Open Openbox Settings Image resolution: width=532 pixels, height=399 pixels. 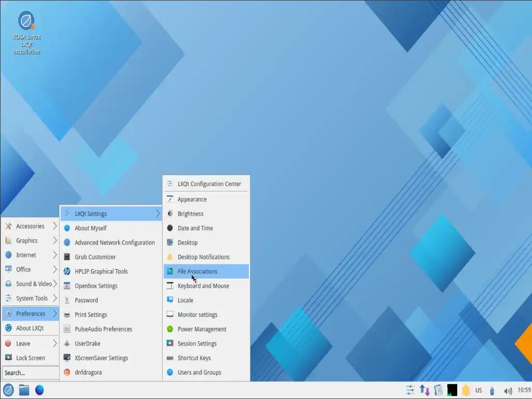pyautogui.click(x=111, y=286)
